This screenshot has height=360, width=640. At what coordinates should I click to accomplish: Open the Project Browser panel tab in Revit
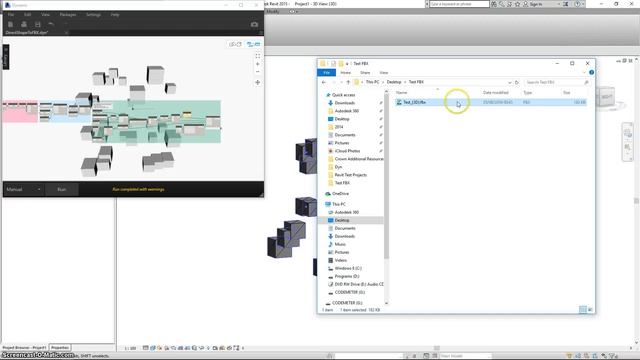(x=24, y=348)
